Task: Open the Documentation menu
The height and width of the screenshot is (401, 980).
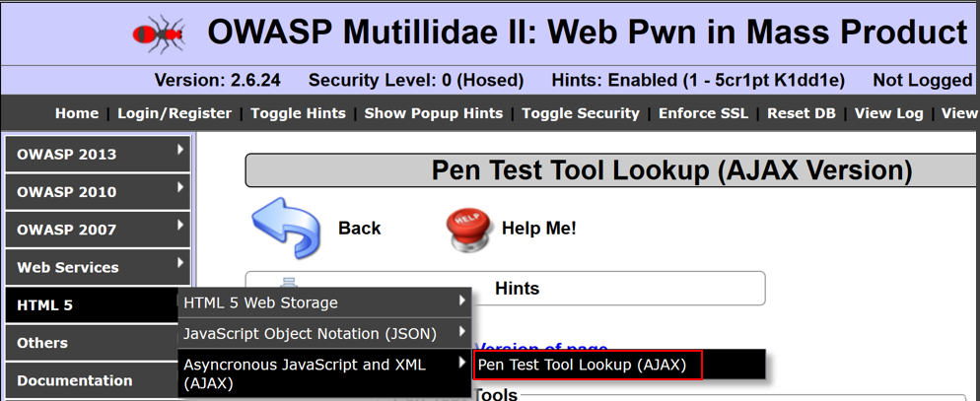Action: click(92, 379)
